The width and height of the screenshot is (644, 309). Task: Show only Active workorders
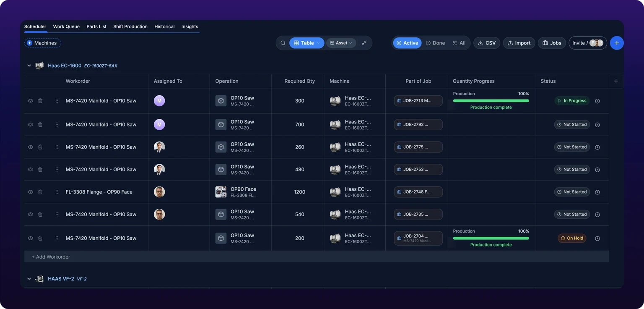407,43
